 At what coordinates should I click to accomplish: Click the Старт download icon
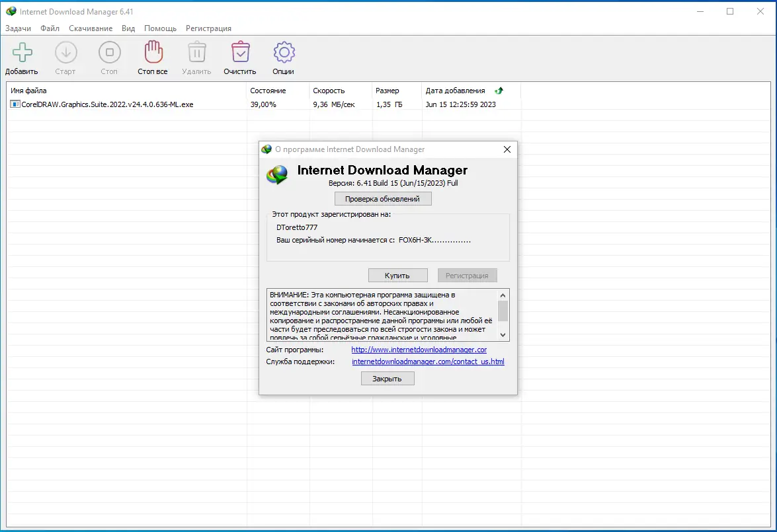pos(65,52)
